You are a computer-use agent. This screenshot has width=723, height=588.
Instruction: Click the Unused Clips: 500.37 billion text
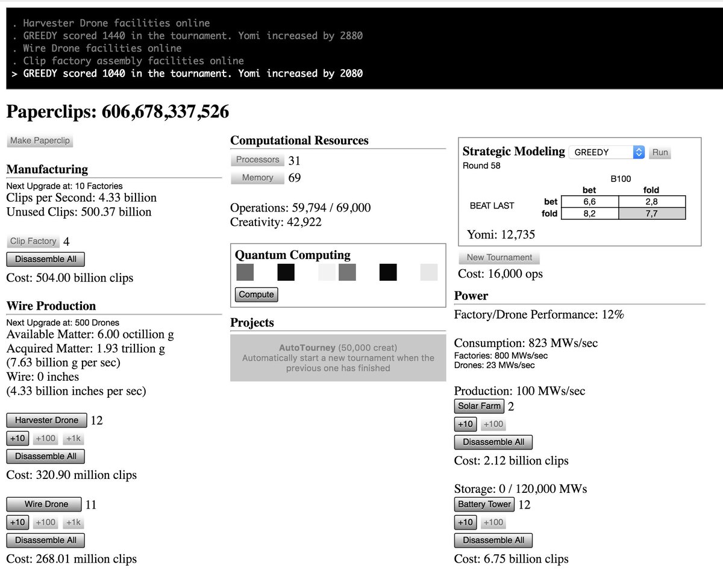(x=79, y=212)
